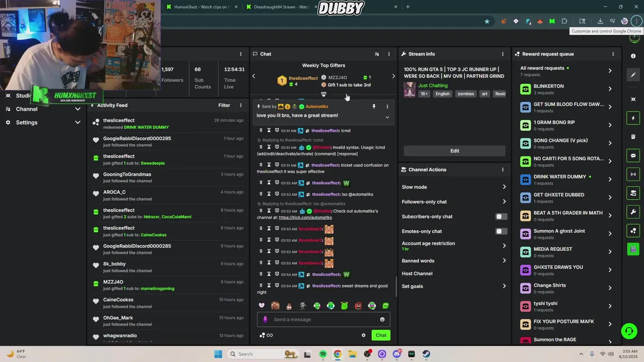This screenshot has width=644, height=362.
Task: Open Chrome downloads icon
Action: pyautogui.click(x=600, y=21)
